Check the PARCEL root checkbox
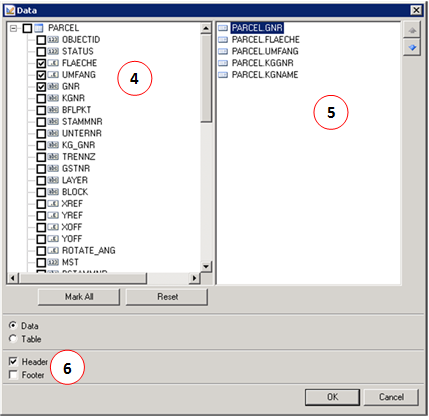This screenshot has height=420, width=429. point(28,28)
